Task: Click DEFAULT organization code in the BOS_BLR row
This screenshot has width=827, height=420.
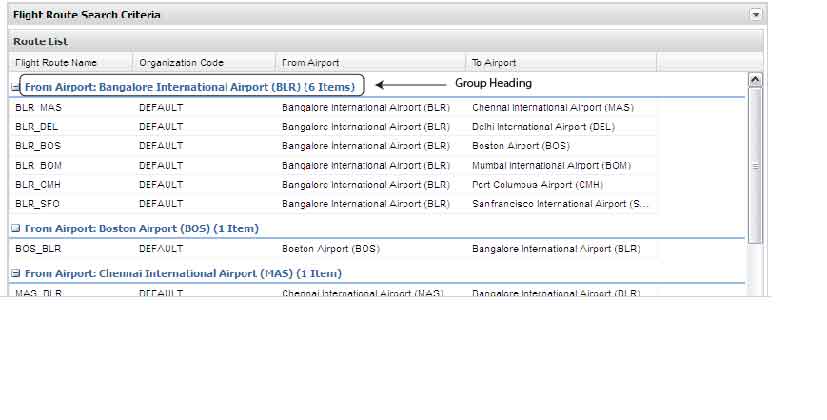Action: pyautogui.click(x=161, y=249)
